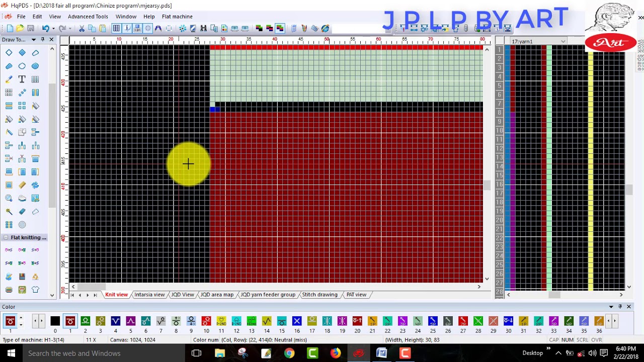Click the New file icon in toolbar

pos(10,28)
